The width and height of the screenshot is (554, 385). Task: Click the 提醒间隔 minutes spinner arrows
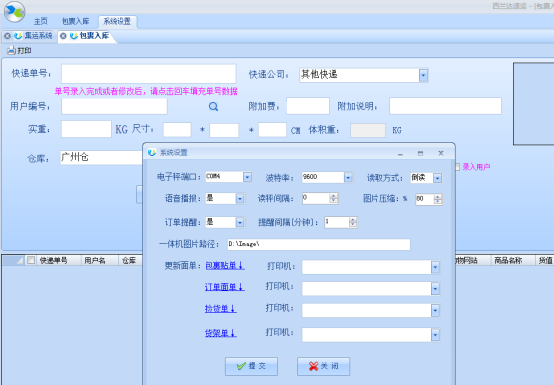[353, 222]
